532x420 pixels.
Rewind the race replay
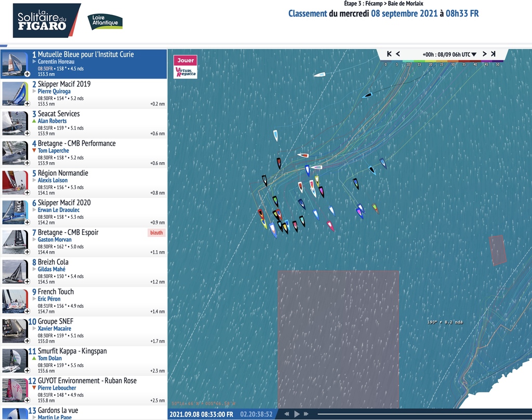[x=287, y=414]
